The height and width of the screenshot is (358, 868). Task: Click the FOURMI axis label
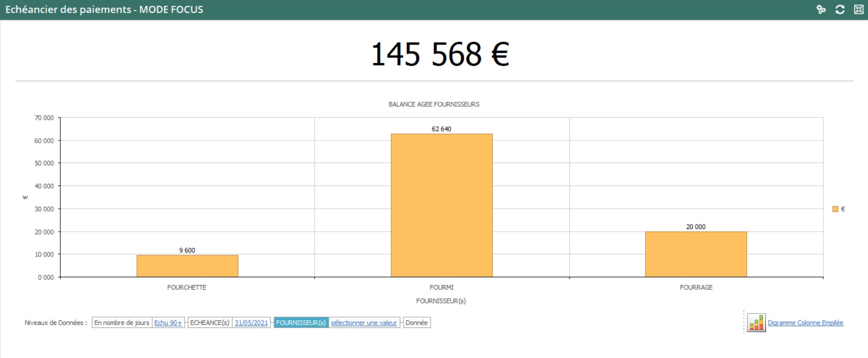point(441,287)
